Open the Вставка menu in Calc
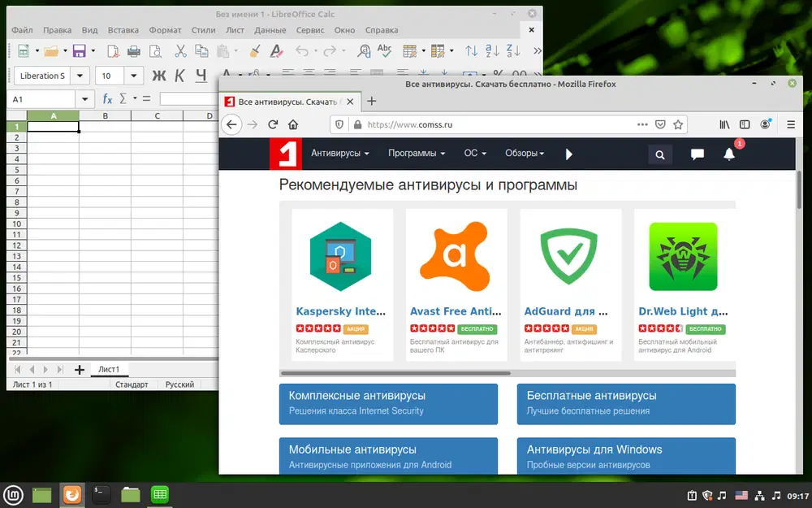Screen dimensions: 812x508 click(123, 30)
